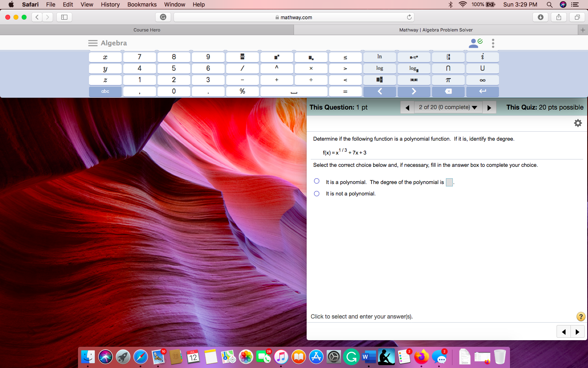Tap the number 7 key
Screen dimensions: 588x368
point(139,57)
